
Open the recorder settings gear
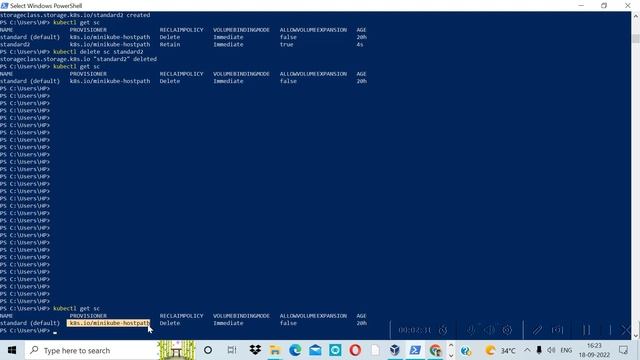click(507, 330)
